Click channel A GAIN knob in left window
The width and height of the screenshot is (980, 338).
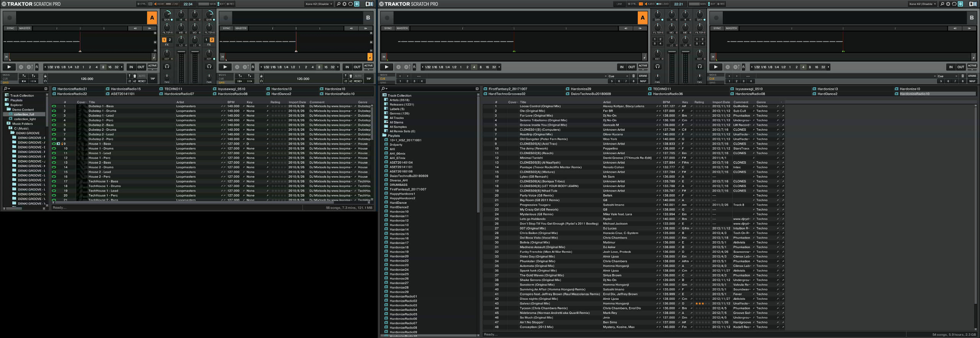(167, 14)
